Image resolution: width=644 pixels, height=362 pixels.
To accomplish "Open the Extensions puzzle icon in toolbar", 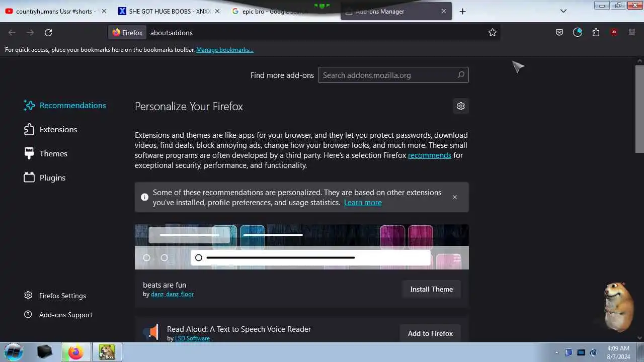I will pyautogui.click(x=596, y=32).
